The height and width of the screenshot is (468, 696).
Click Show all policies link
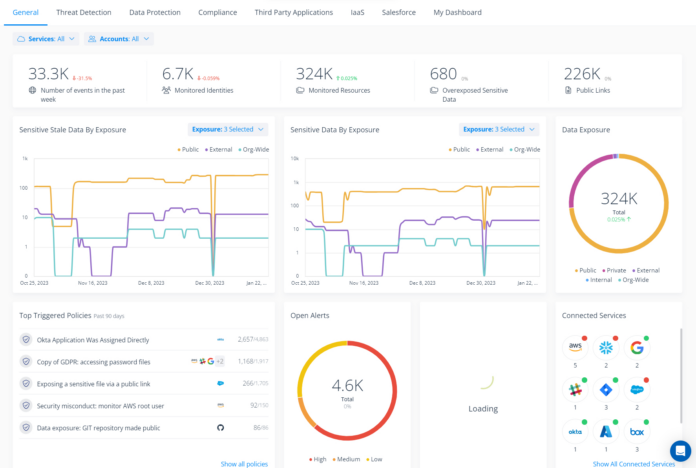[244, 463]
